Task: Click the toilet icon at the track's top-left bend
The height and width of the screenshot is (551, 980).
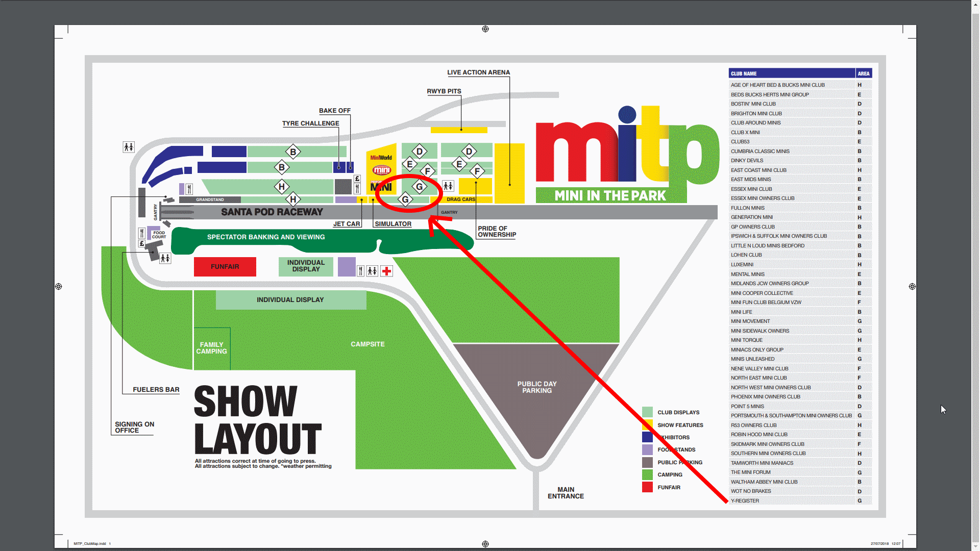Action: click(129, 147)
